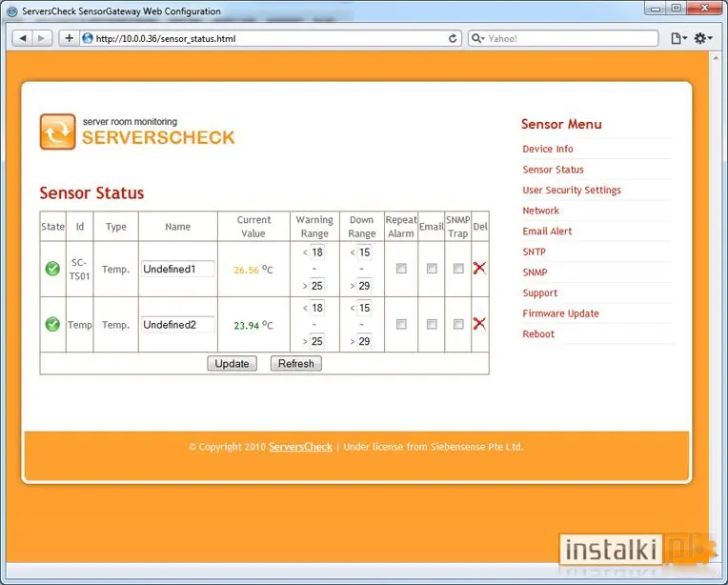Image resolution: width=728 pixels, height=585 pixels.
Task: Click the Undefined1 name input field
Action: [177, 270]
